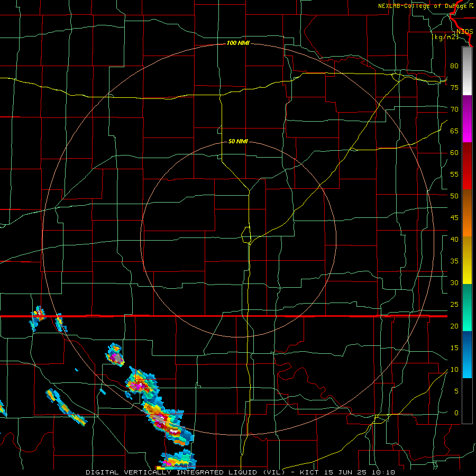Select the 50 value on the color scale
Image resolution: width=476 pixels, height=476 pixels.
tap(454, 196)
